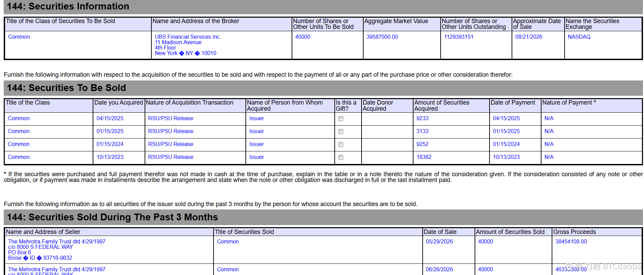This screenshot has width=644, height=275.
Task: Select the "11 Madison Avenue" address line
Action: tap(178, 42)
